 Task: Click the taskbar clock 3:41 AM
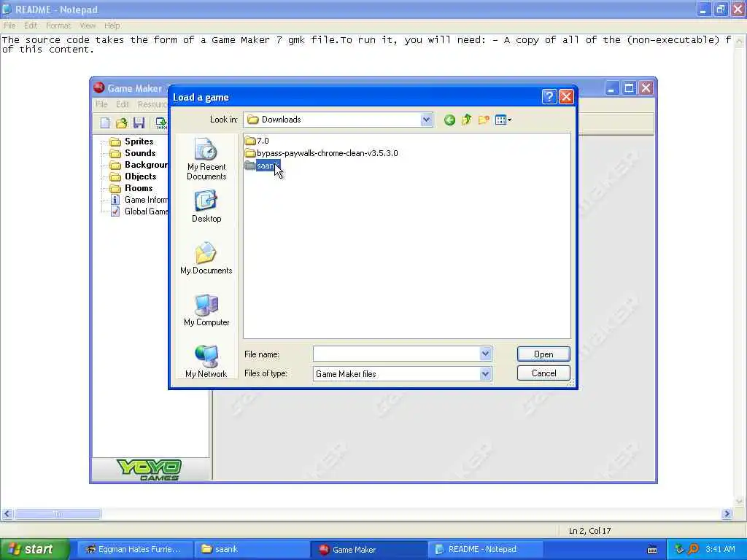pos(720,549)
